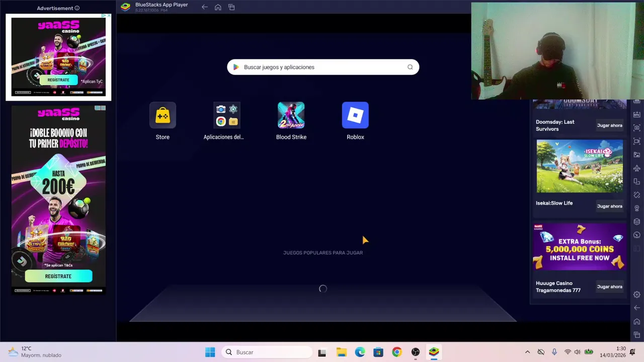Take a screenshot with the sidebar camera icon
This screenshot has height=362, width=644.
pyautogui.click(x=637, y=128)
